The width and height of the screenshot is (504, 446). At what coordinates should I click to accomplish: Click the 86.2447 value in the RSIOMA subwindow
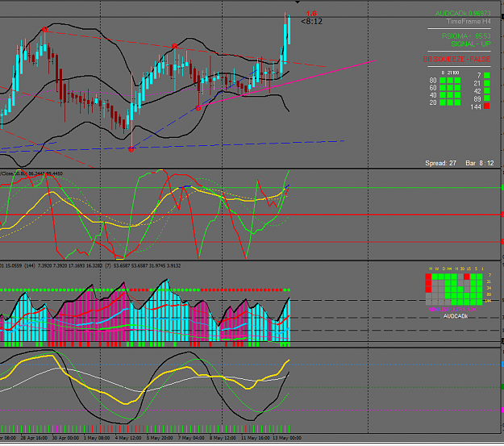(x=36, y=173)
